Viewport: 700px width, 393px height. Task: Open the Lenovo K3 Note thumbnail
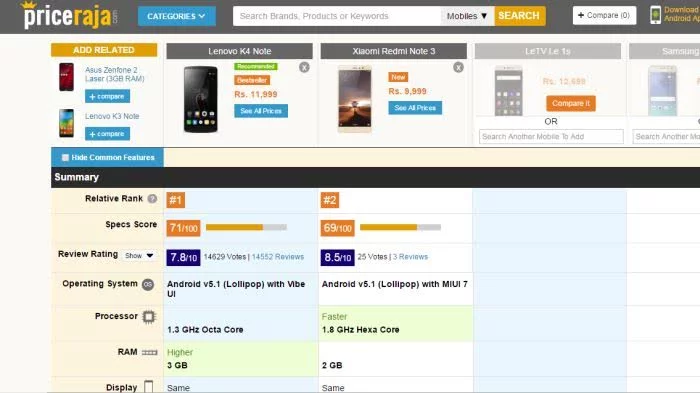(67, 123)
